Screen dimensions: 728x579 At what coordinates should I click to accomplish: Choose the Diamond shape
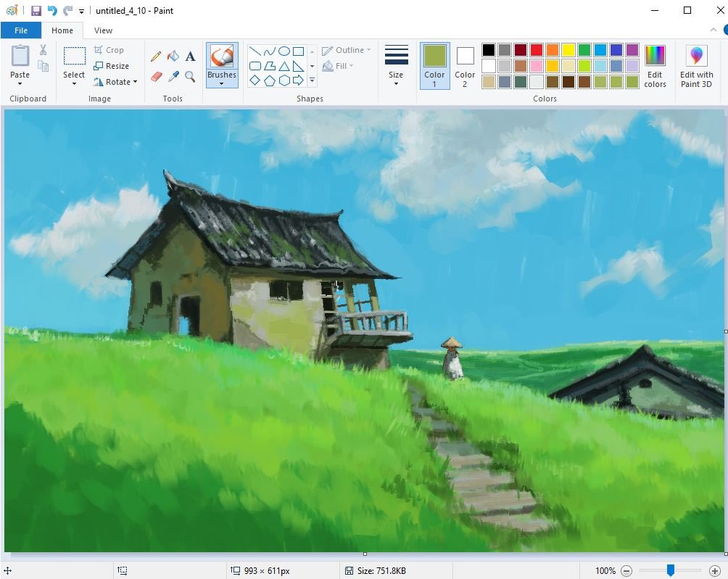click(x=255, y=80)
